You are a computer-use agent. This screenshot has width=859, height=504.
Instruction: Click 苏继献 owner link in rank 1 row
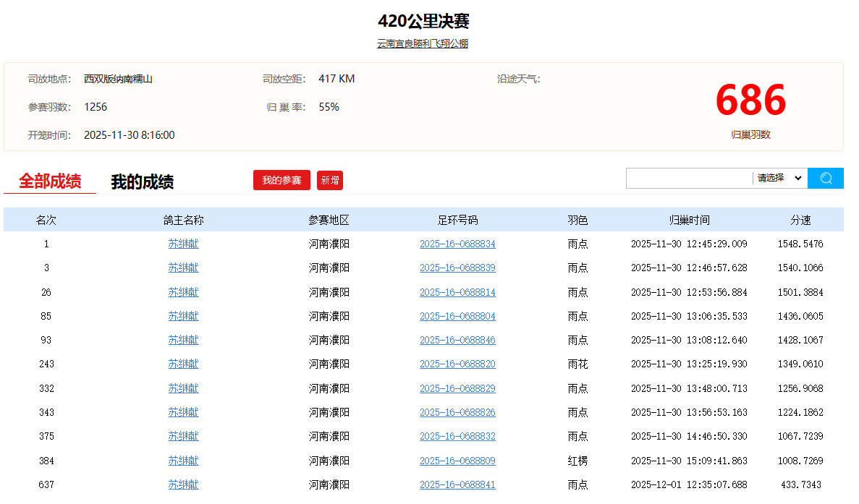point(183,244)
